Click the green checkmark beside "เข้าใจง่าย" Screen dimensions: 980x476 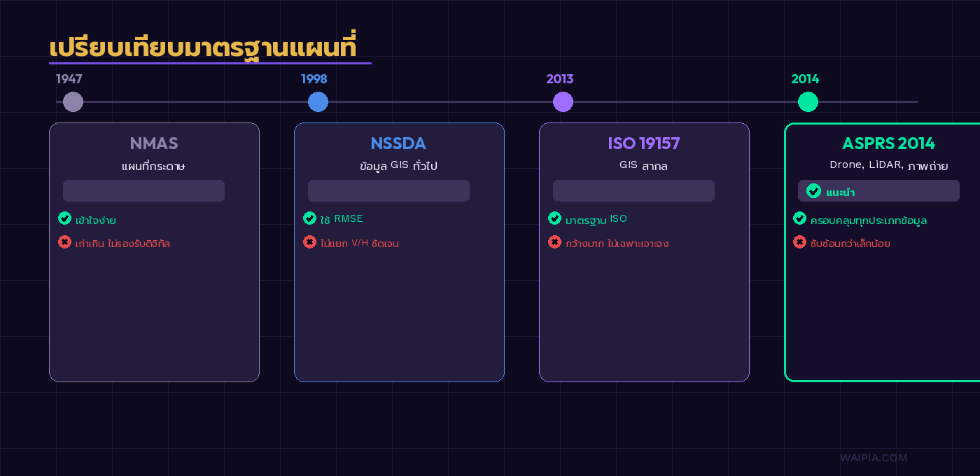[64, 218]
